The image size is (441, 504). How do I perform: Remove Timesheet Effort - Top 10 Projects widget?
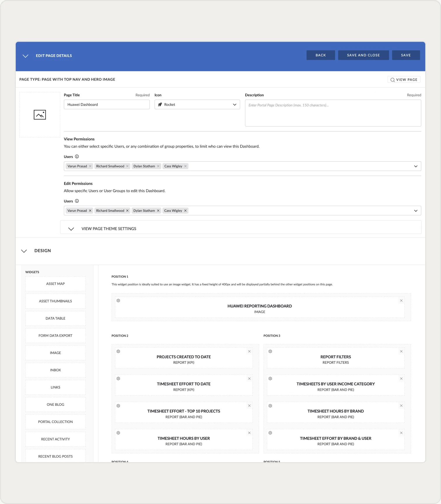point(249,406)
